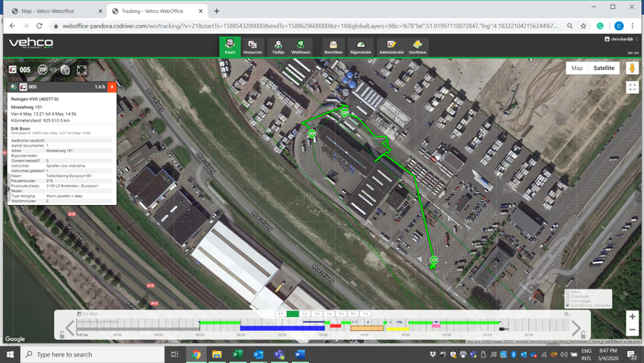
Task: Toggle the left timeline lock icon
Action: pyautogui.click(x=62, y=335)
